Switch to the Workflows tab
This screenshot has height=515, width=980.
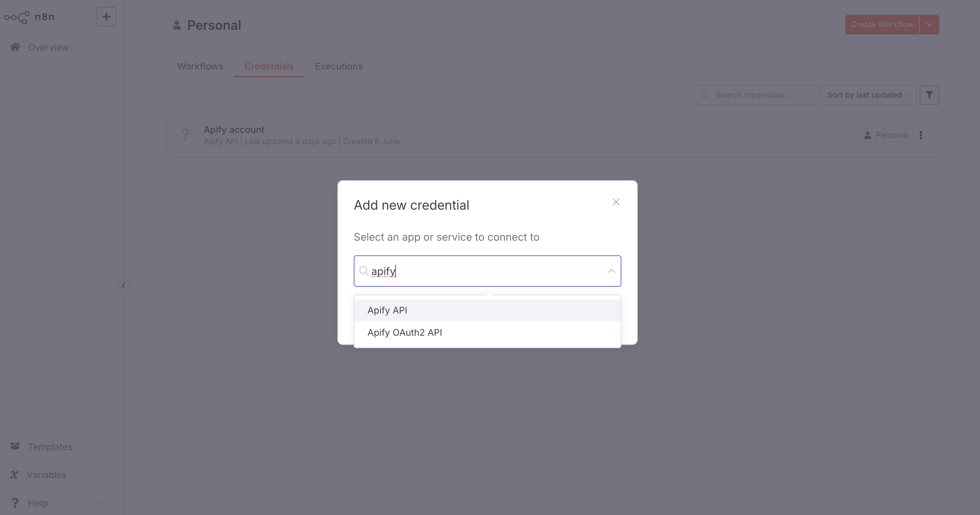pos(200,66)
